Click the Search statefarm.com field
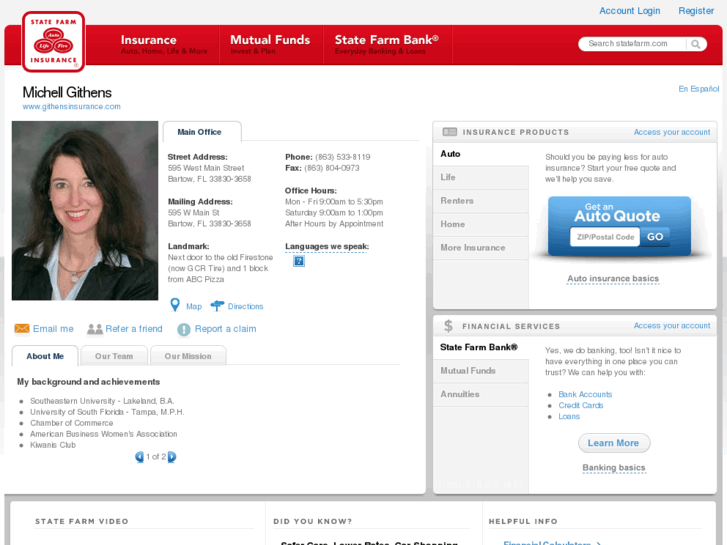The width and height of the screenshot is (727, 545). [632, 44]
